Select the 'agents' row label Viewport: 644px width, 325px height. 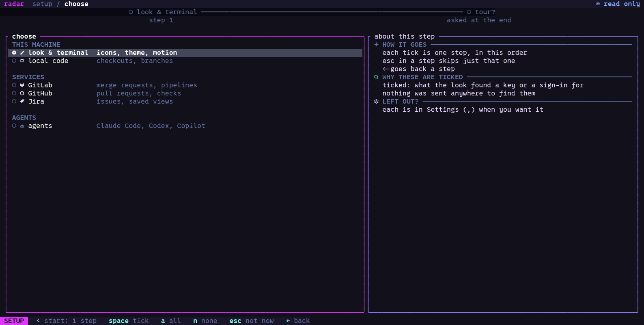(x=40, y=126)
